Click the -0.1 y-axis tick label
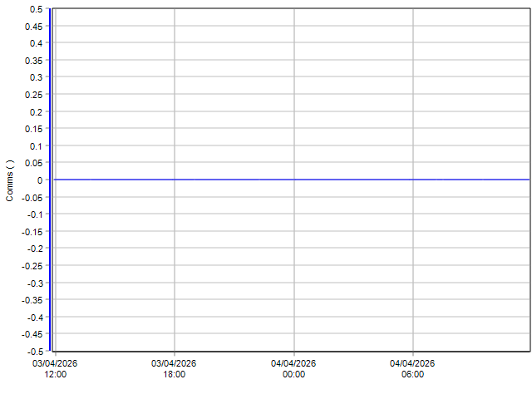The image size is (532, 399). (34, 214)
